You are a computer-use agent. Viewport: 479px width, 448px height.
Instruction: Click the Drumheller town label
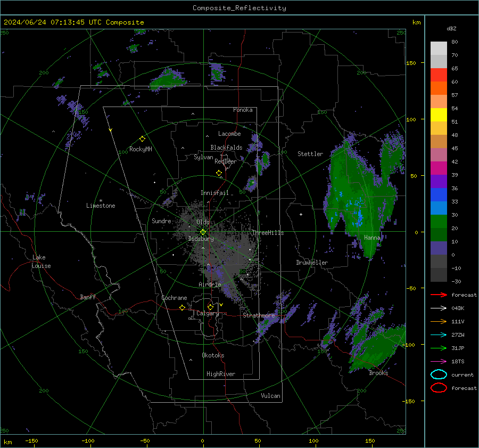coord(312,263)
